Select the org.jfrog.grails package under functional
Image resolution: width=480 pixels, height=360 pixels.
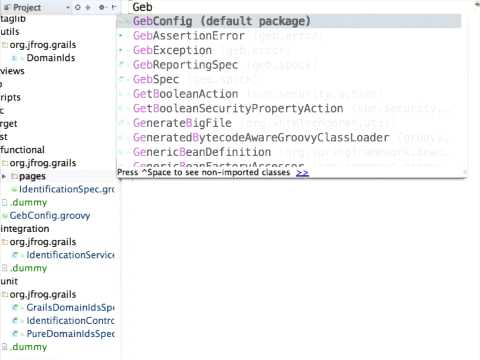coord(43,163)
